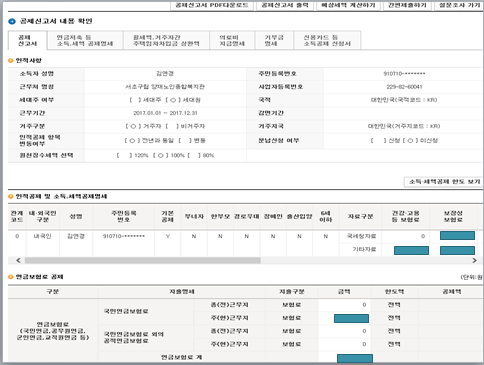The width and height of the screenshot is (484, 365).
Task: Click the 공제신고서 출력 button
Action: tap(285, 5)
